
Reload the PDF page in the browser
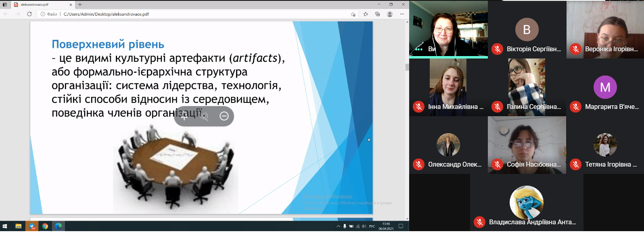29,14
